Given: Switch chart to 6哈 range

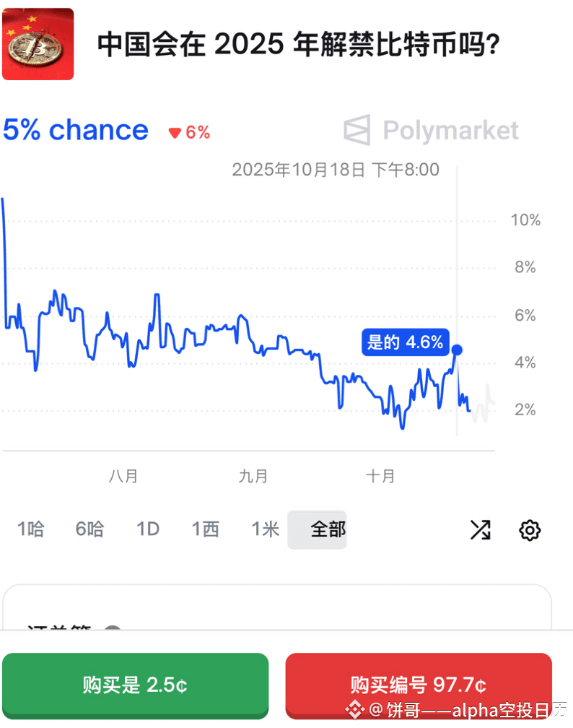Looking at the screenshot, I should click(x=89, y=529).
